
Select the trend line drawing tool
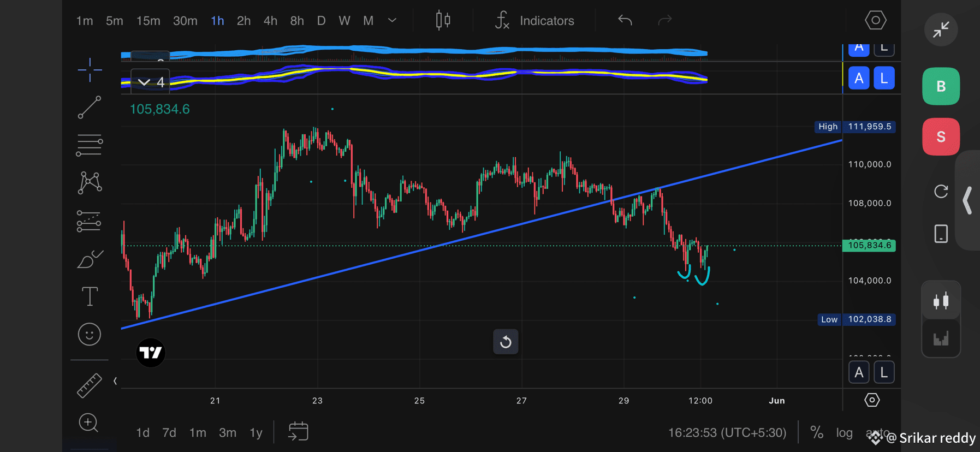click(x=90, y=108)
